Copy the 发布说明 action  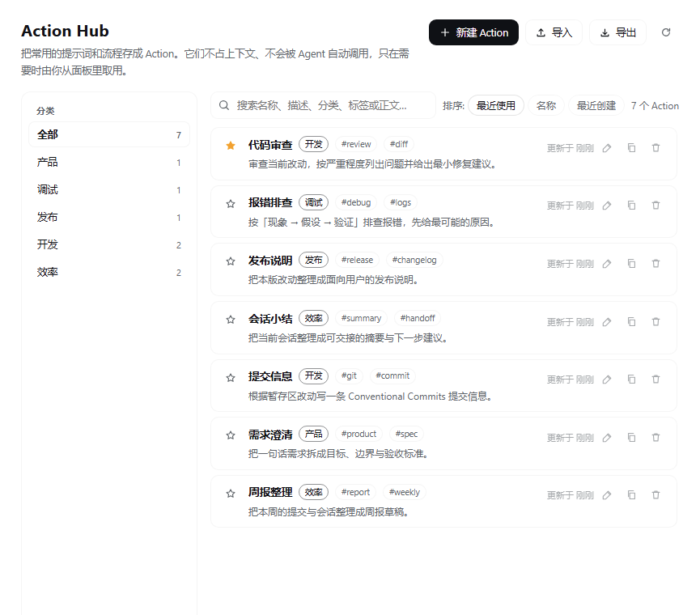pyautogui.click(x=631, y=264)
